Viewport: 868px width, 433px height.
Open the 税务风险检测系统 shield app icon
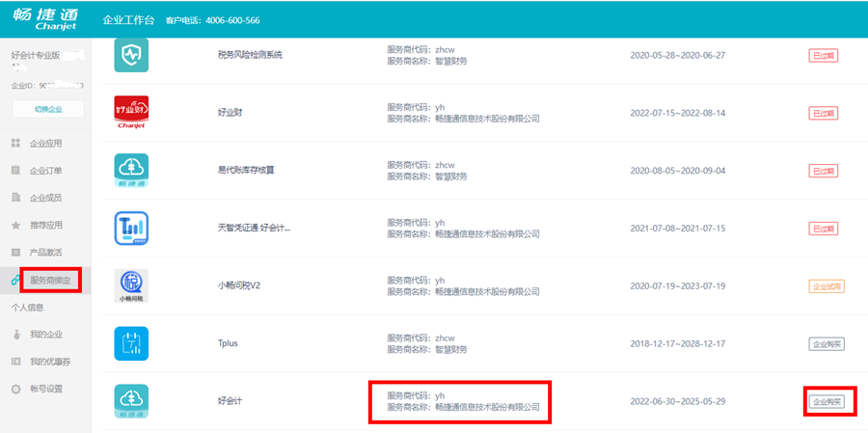click(131, 55)
